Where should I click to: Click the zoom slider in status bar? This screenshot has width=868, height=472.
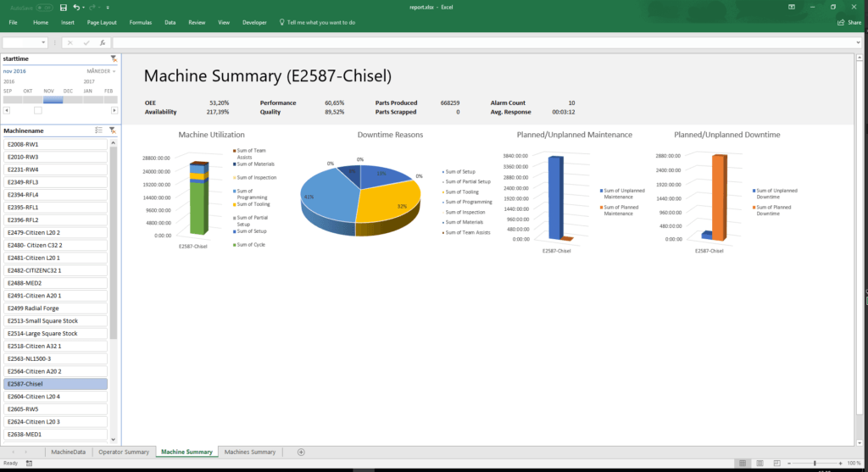click(814, 464)
